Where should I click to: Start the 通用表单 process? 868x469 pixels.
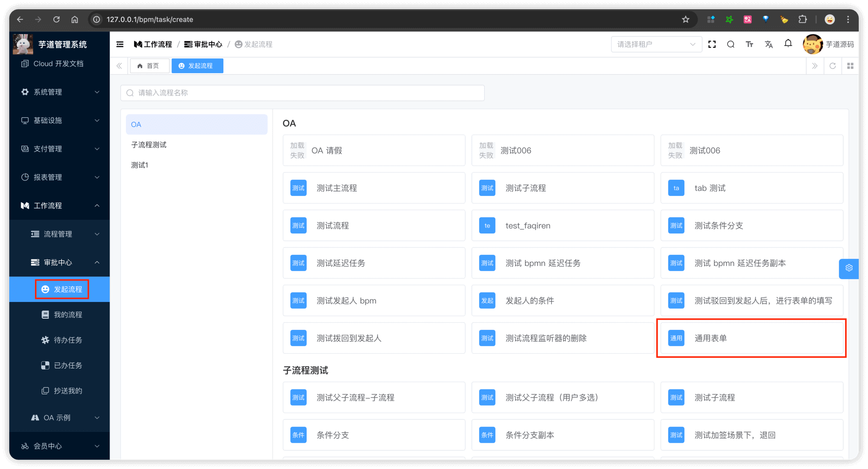tap(751, 338)
